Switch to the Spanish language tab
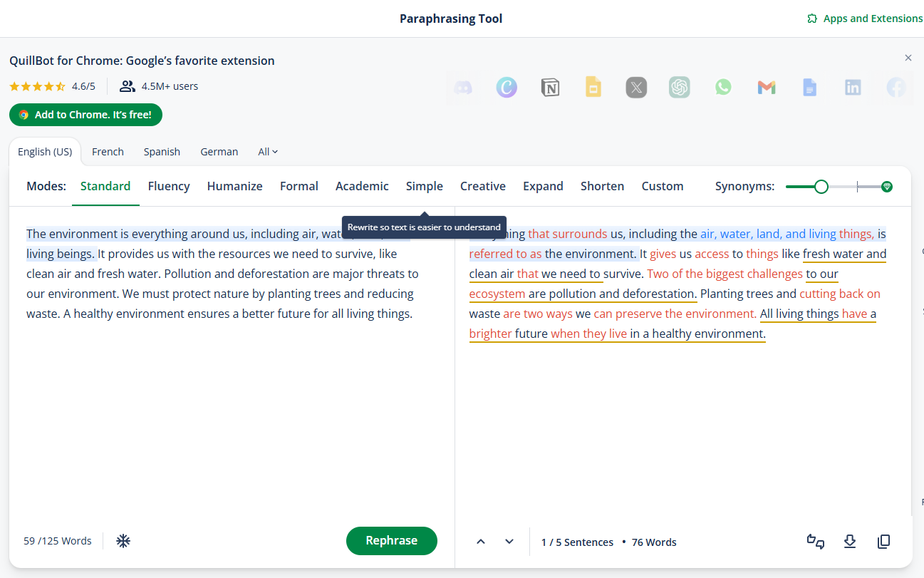Screen dimensions: 924x578 coord(162,152)
